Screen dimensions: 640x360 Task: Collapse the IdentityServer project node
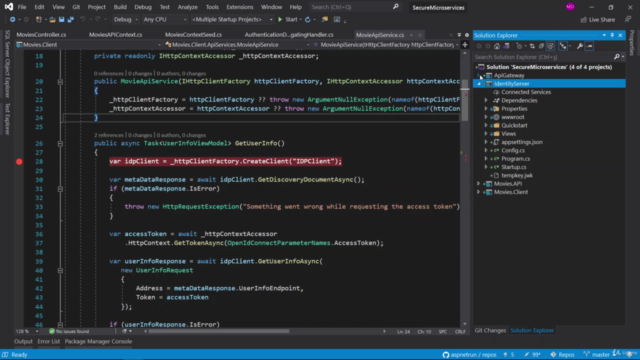point(479,84)
